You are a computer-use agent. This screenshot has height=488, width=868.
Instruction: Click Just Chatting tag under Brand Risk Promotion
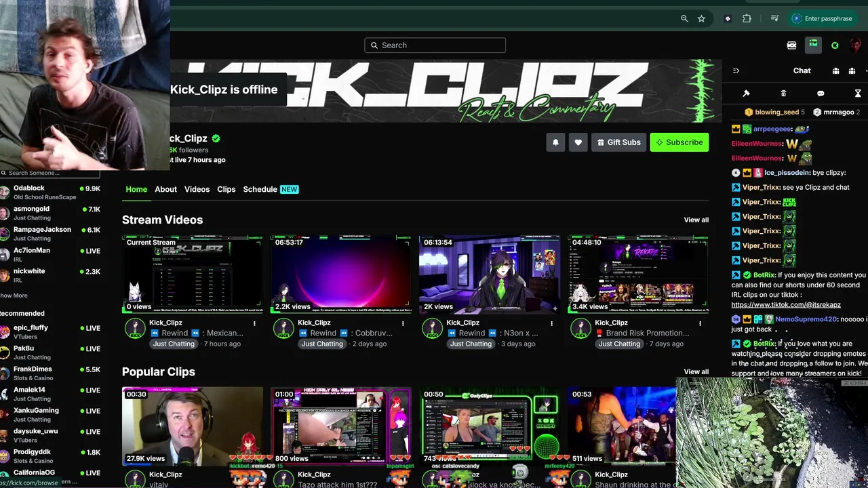point(618,344)
